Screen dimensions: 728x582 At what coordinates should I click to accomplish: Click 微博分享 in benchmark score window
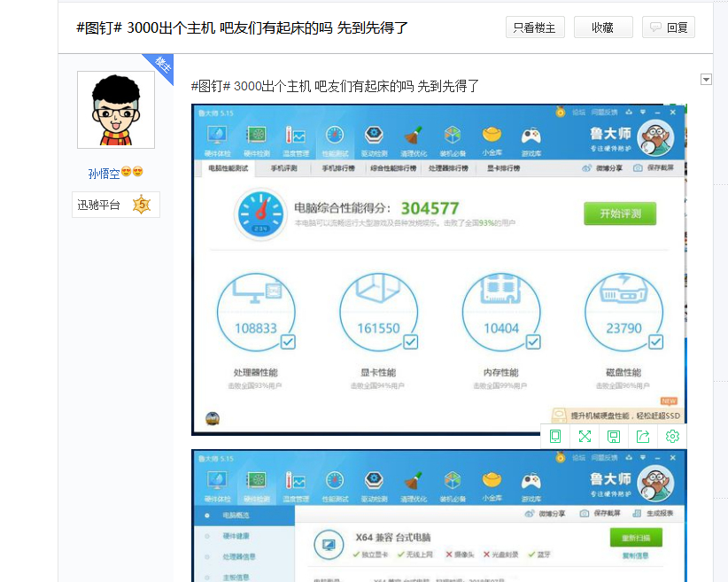pyautogui.click(x=602, y=168)
